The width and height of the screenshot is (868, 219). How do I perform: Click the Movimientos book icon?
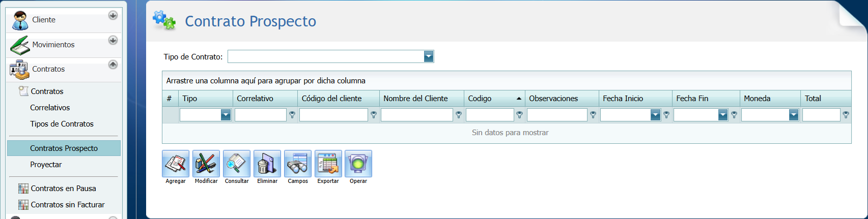(20, 45)
